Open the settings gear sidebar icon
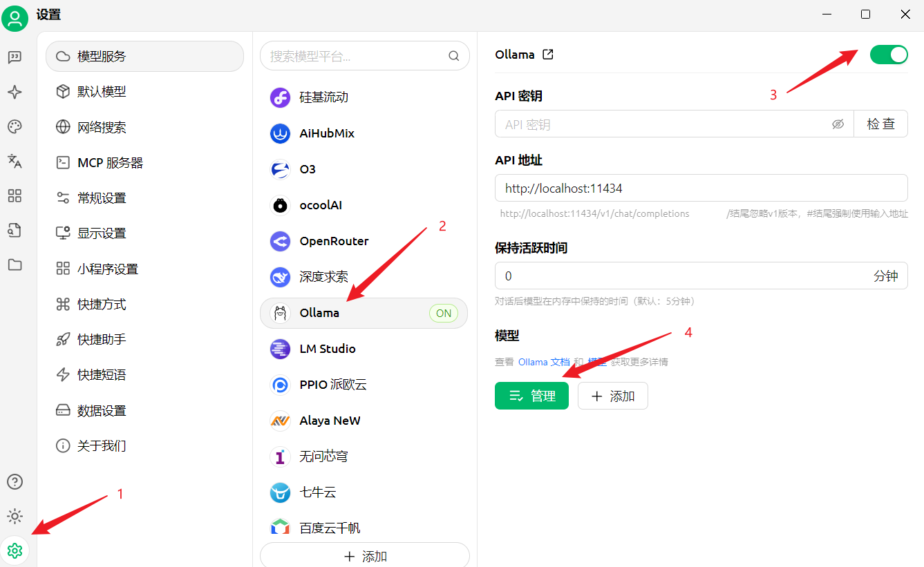The width and height of the screenshot is (924, 567). click(15, 550)
